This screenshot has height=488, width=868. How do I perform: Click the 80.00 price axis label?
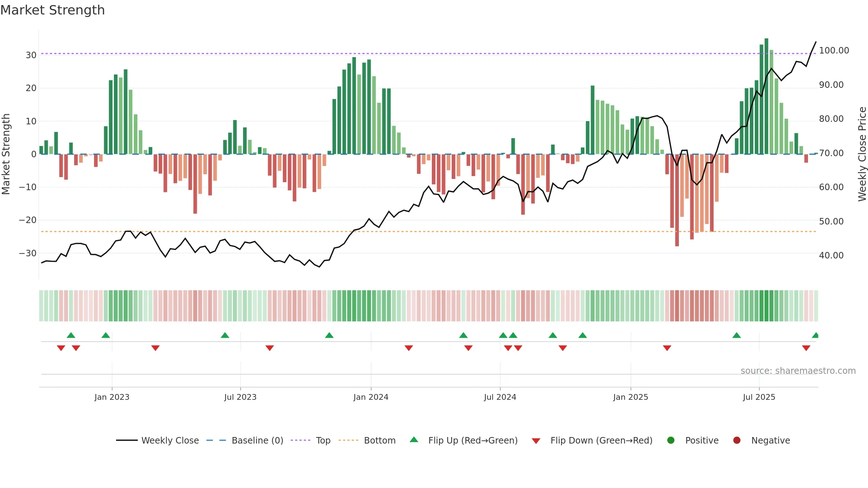pos(831,119)
